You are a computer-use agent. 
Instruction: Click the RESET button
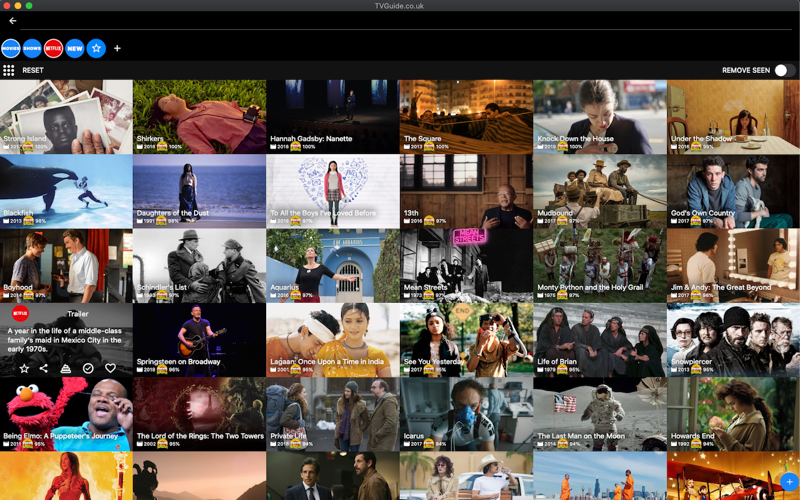[x=33, y=70]
